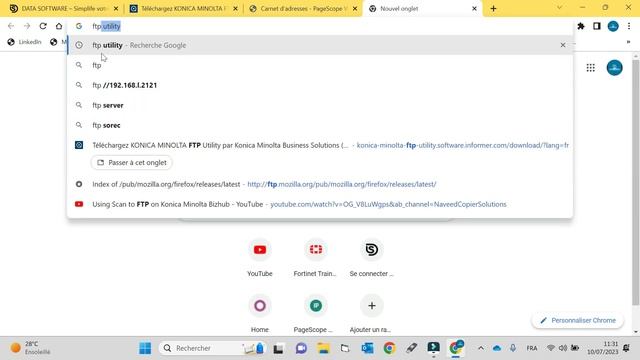Open Outlook from the taskbar
The height and width of the screenshot is (360, 640).
point(367,348)
